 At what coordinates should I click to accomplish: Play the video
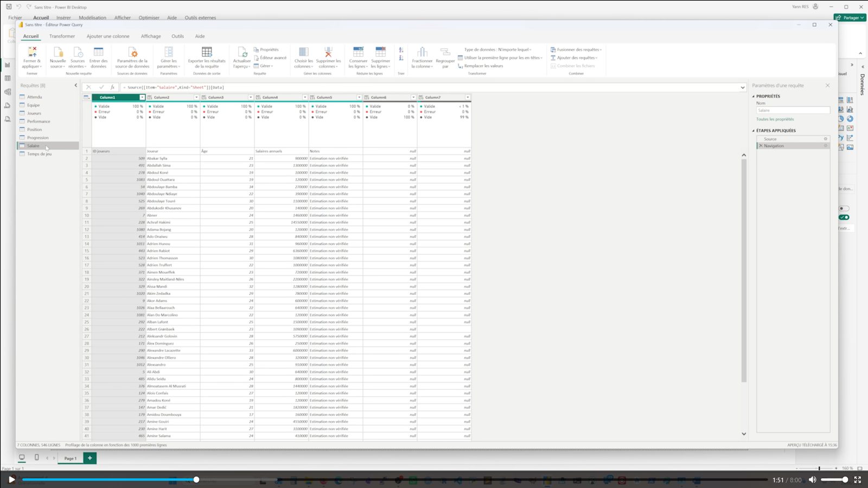coord(11,480)
